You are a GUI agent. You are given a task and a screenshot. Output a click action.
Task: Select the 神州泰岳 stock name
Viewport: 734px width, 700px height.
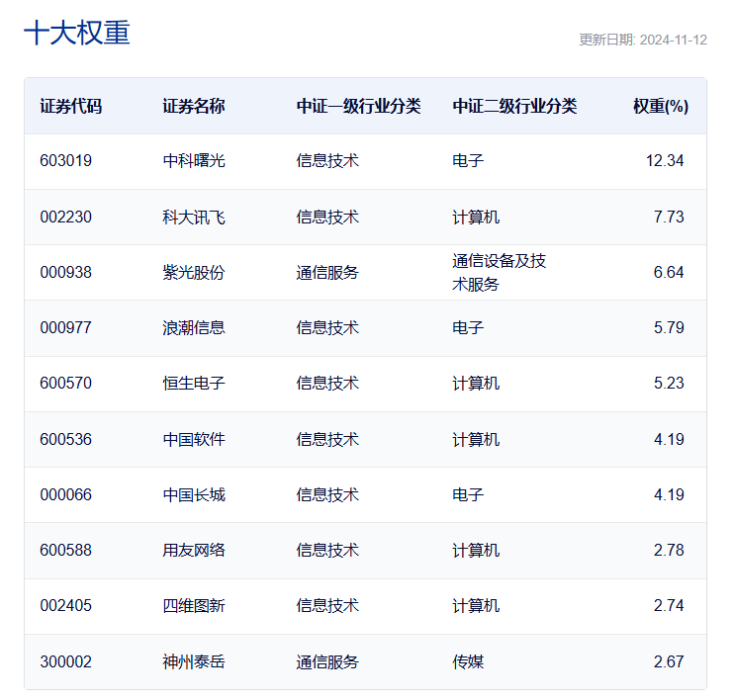[193, 661]
